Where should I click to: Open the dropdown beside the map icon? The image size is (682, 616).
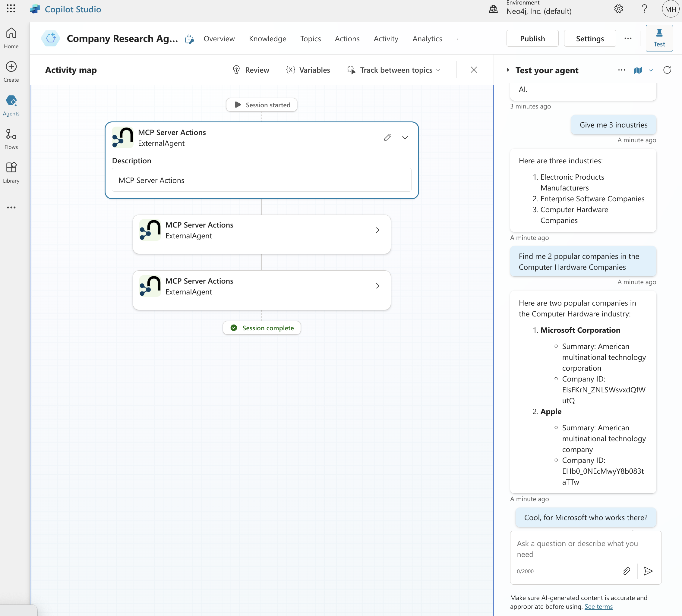[651, 70]
